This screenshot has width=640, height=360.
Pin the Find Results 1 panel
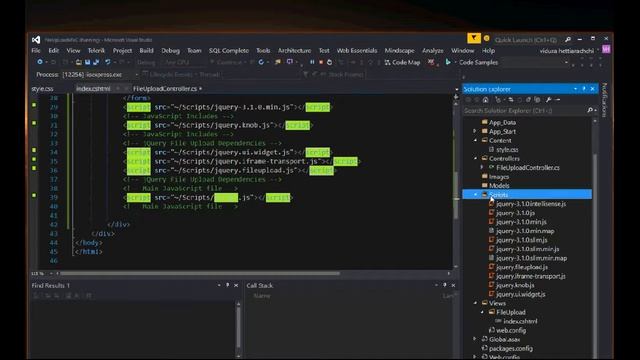click(227, 285)
